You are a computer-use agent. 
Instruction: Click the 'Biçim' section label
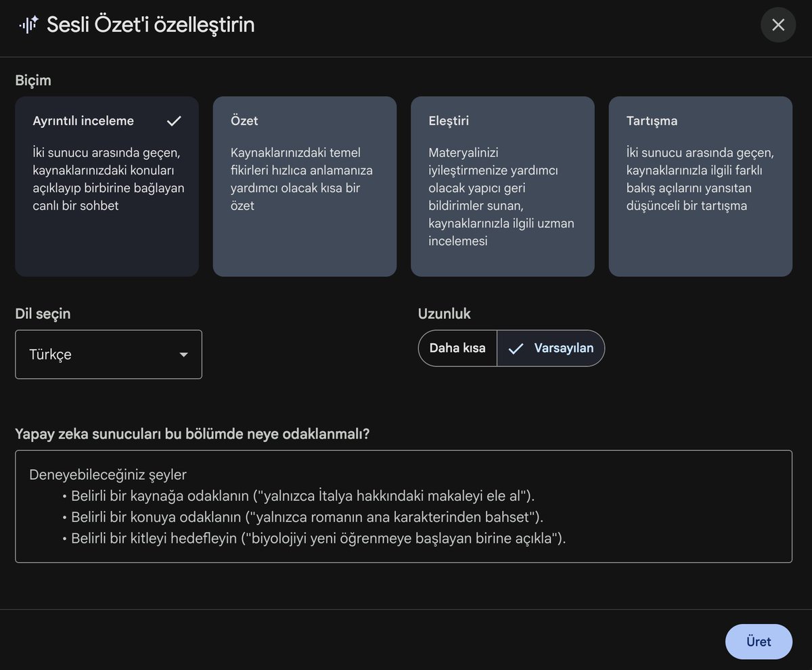pyautogui.click(x=33, y=81)
